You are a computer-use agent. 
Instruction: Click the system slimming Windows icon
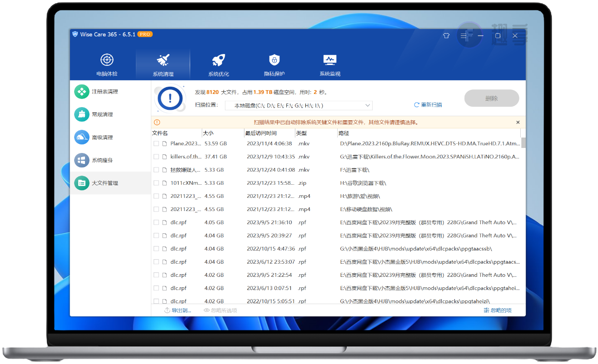click(x=82, y=160)
